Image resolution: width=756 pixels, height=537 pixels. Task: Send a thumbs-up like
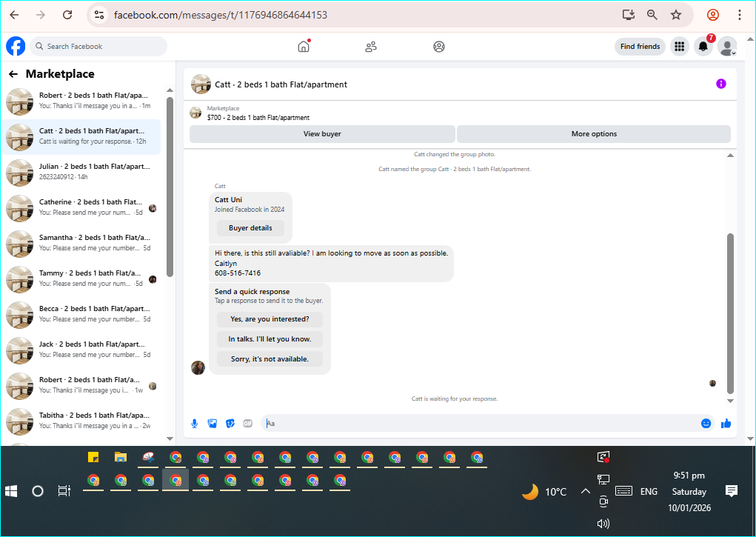tap(726, 423)
